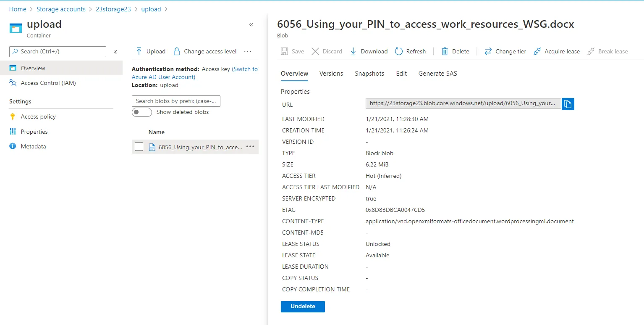644x325 pixels.
Task: Go to Home in breadcrumb
Action: 18,9
